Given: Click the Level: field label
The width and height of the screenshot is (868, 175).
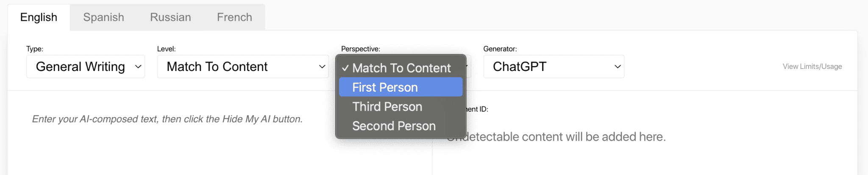Looking at the screenshot, I should [x=166, y=49].
